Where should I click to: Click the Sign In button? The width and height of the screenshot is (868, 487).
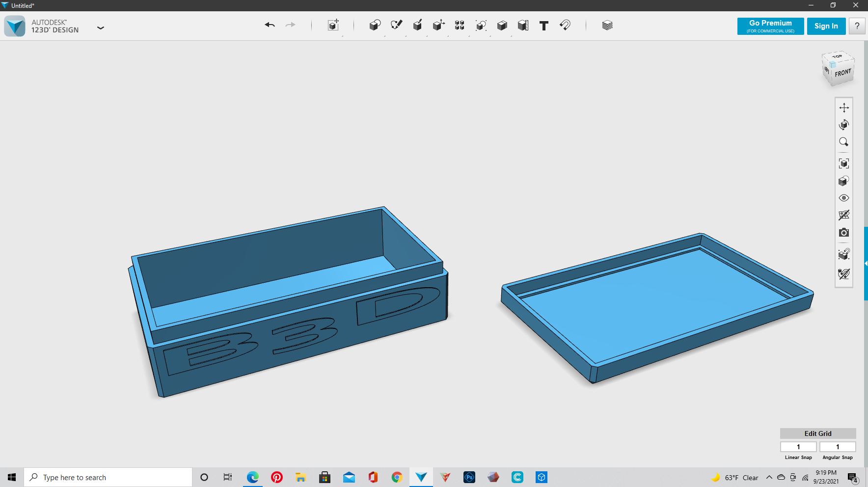point(826,26)
